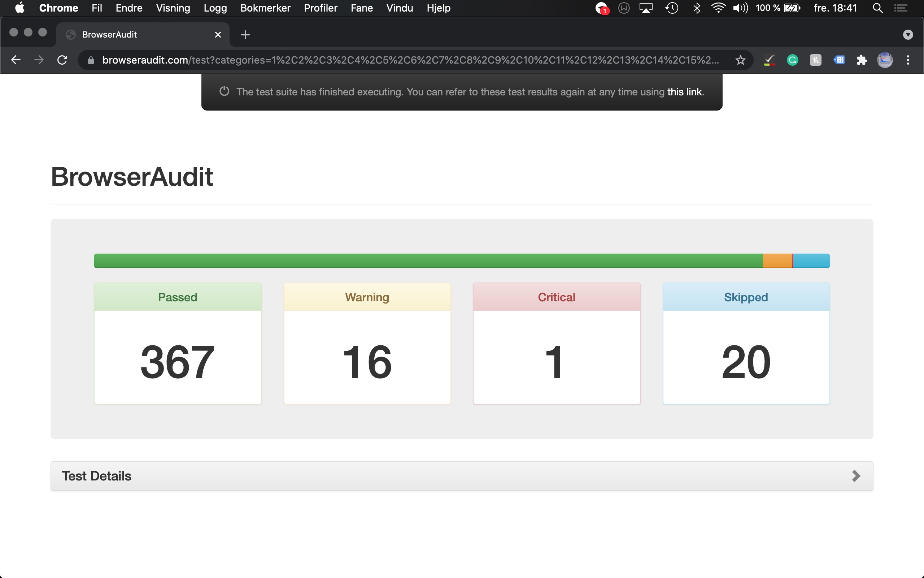Image resolution: width=924 pixels, height=578 pixels.
Task: Click the orange warning progress segment
Action: [777, 261]
